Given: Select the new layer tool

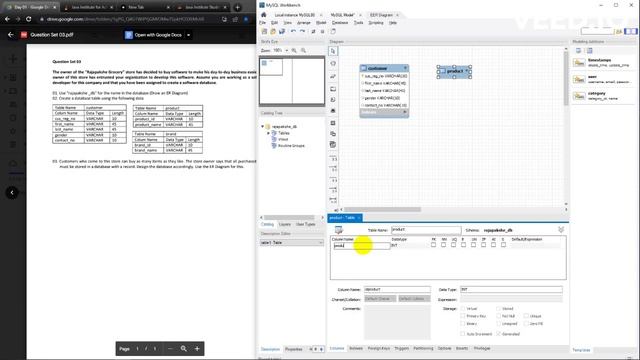Looking at the screenshot, I should pos(333,89).
